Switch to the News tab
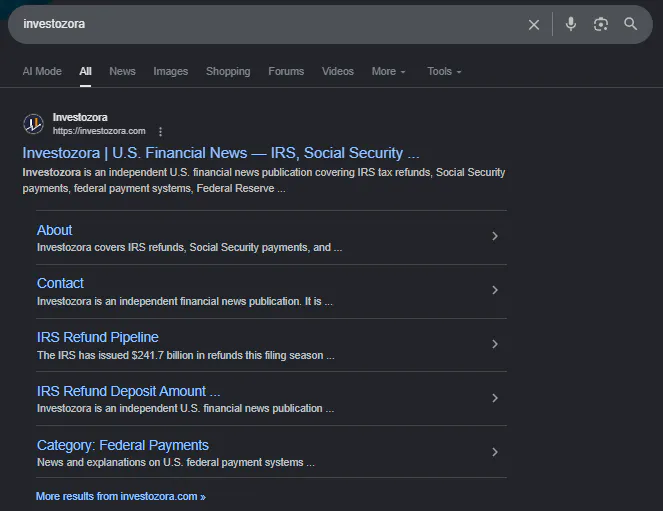The height and width of the screenshot is (511, 663). pos(122,71)
